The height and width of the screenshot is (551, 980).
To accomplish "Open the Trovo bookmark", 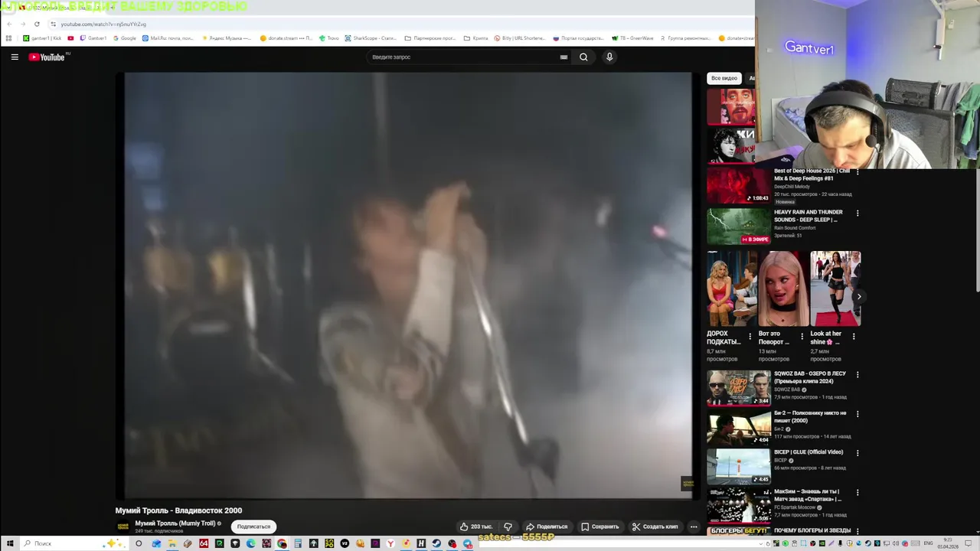I will (329, 38).
